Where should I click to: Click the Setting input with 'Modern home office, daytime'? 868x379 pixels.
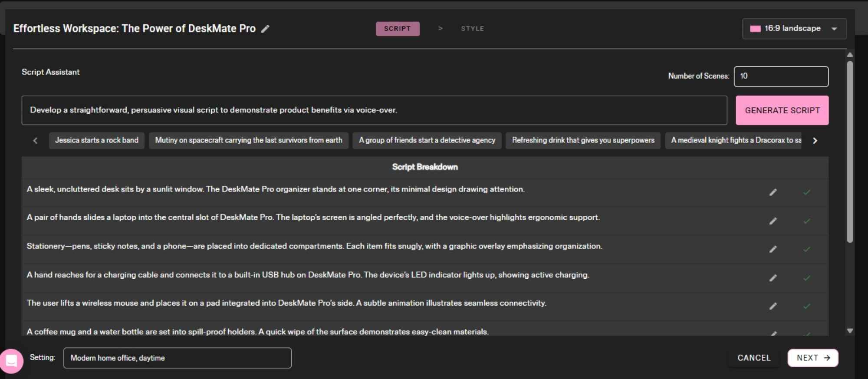coord(177,358)
